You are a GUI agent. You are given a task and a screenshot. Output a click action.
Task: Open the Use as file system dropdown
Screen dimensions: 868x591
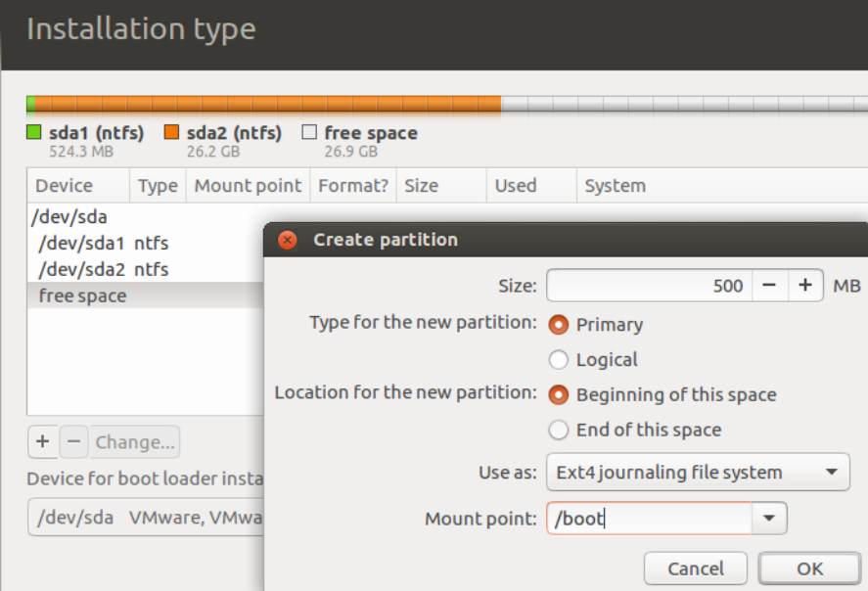[x=698, y=472]
